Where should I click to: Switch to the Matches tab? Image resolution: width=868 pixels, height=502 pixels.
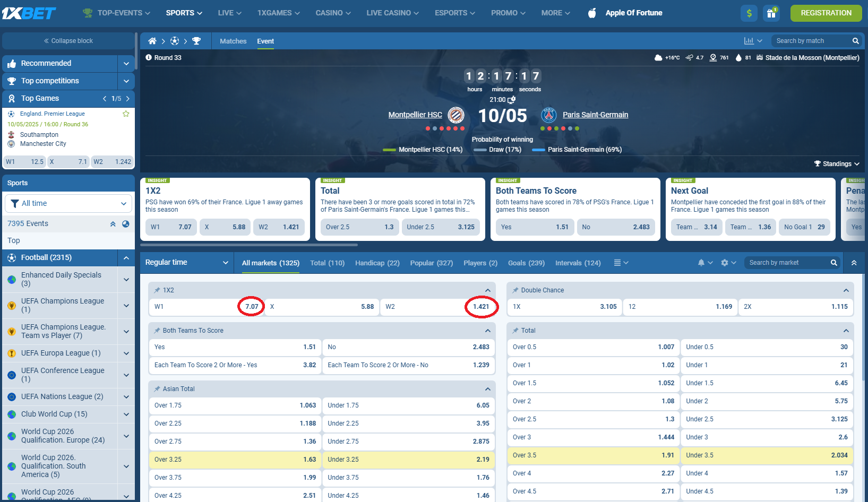(233, 41)
